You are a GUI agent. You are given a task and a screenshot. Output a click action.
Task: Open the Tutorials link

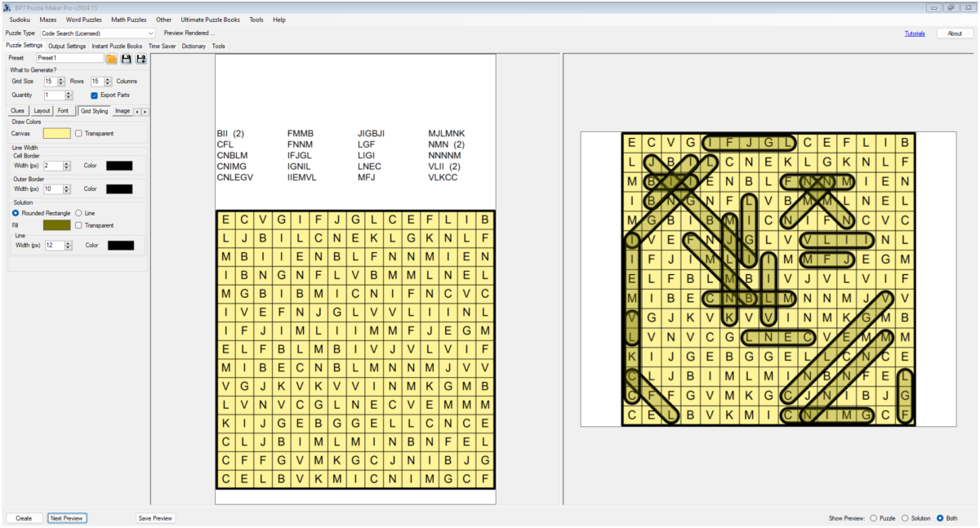tap(915, 33)
